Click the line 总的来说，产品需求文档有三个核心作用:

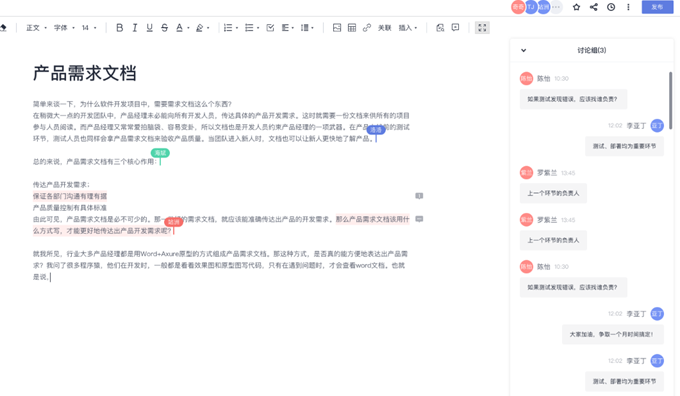[x=95, y=162]
